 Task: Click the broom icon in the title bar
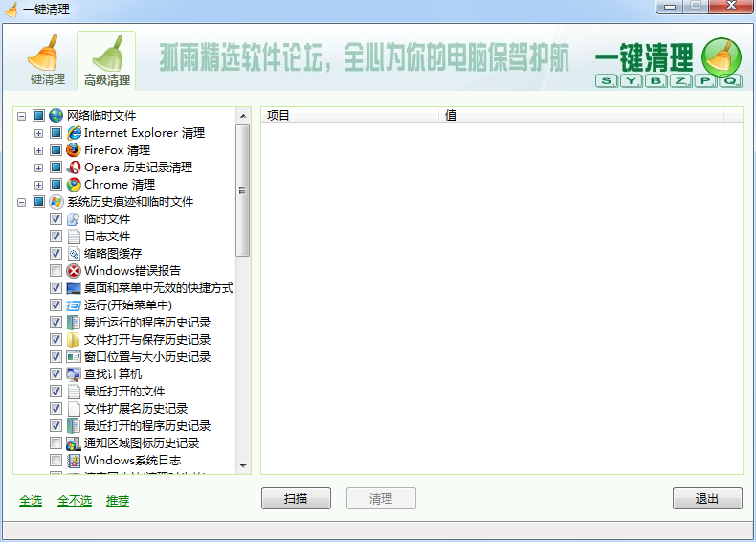(x=11, y=9)
